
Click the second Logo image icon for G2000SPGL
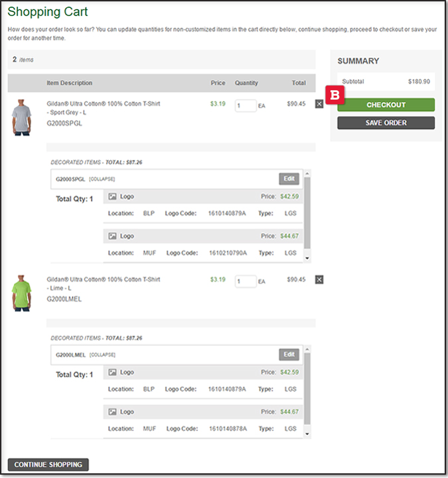(112, 236)
